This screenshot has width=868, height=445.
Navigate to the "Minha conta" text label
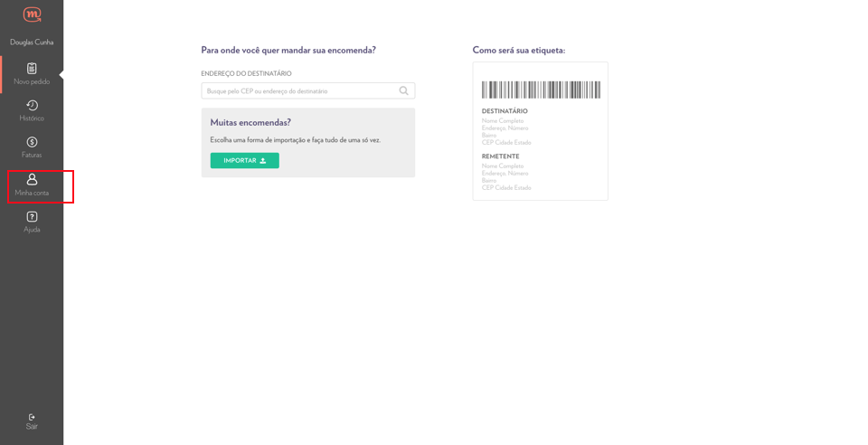pos(32,193)
